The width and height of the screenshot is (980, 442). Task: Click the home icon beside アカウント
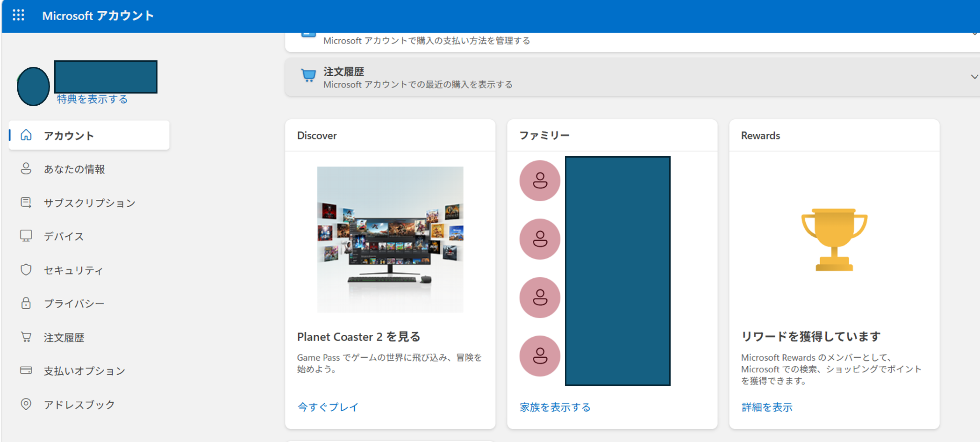pos(26,135)
